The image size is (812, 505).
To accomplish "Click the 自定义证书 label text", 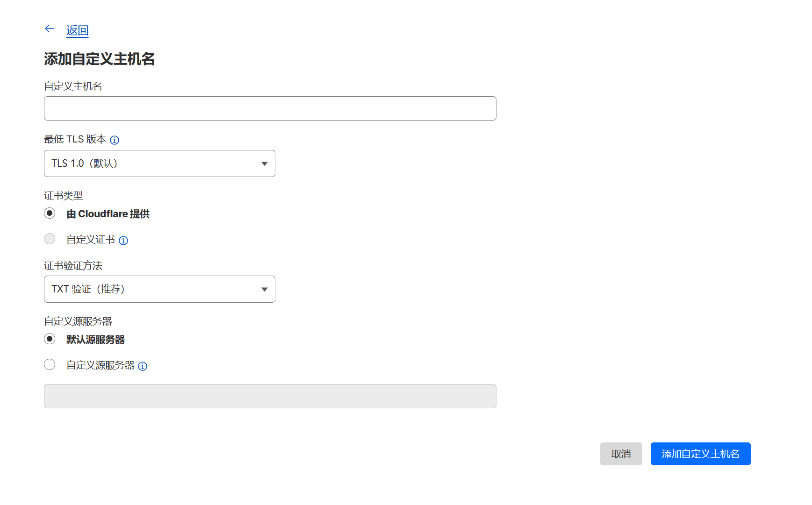I will coord(91,240).
